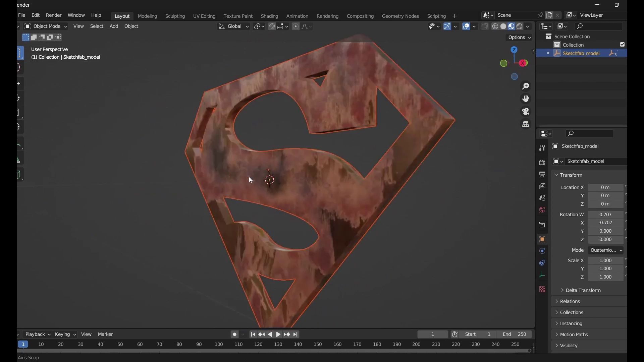Click the new scene icon
The height and width of the screenshot is (362, 644).
[549, 15]
